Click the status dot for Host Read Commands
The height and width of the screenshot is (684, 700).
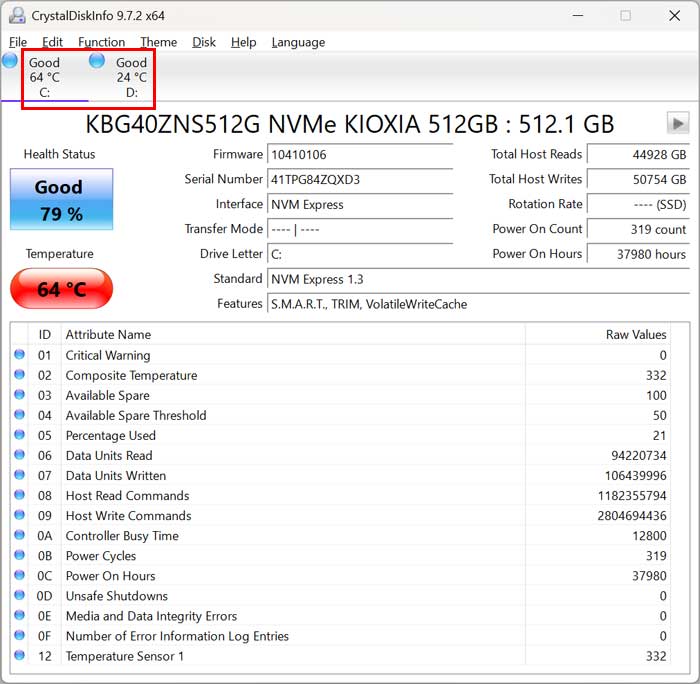click(19, 495)
